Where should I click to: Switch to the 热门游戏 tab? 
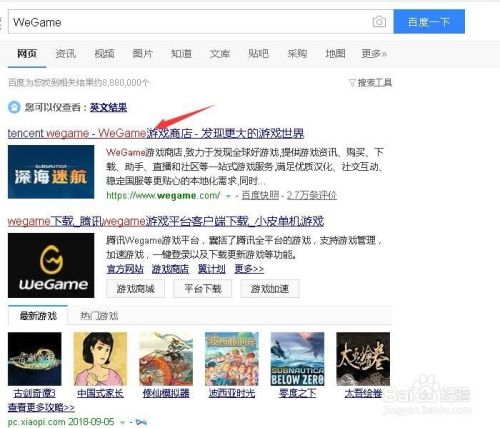[99, 315]
